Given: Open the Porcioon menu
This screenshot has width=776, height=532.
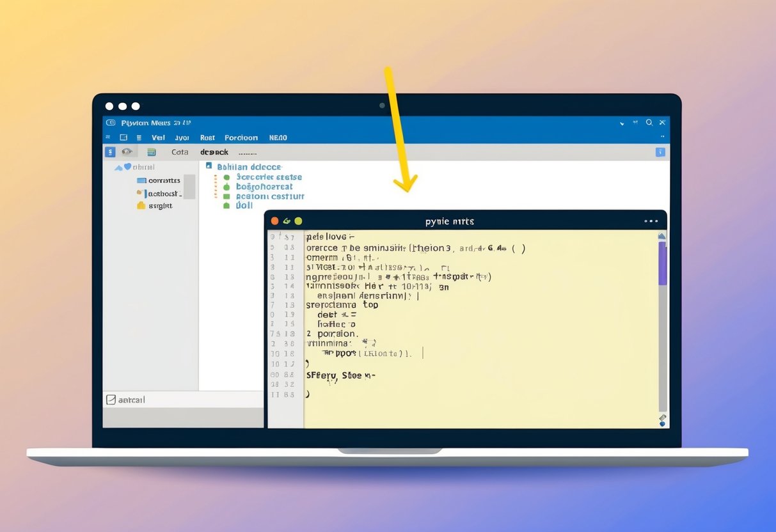Looking at the screenshot, I should pos(241,137).
